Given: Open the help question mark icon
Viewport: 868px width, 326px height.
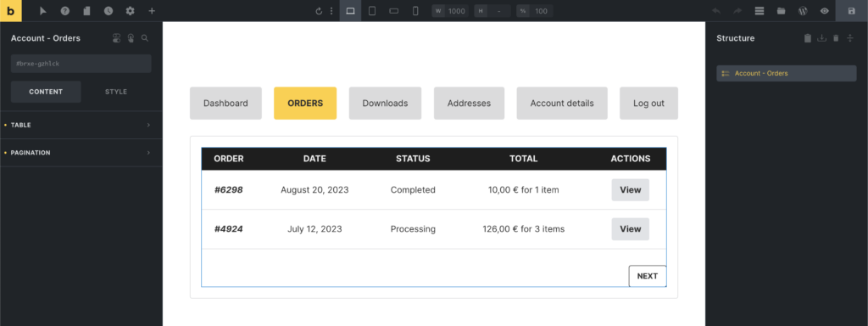Looking at the screenshot, I should point(64,11).
